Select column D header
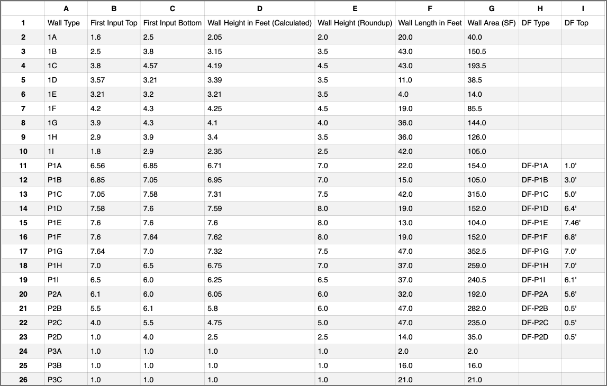Screen dimensions: 607x386 tap(259, 8)
